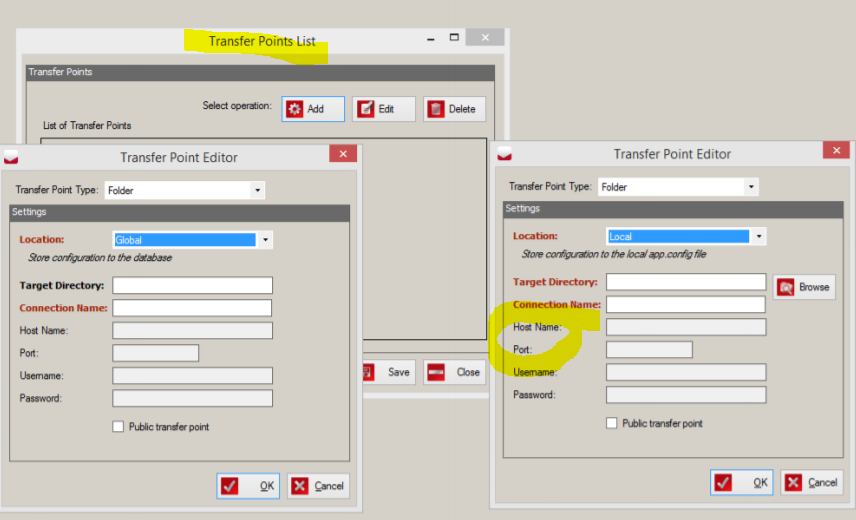
Task: Click Port field in left editor
Action: (x=156, y=353)
